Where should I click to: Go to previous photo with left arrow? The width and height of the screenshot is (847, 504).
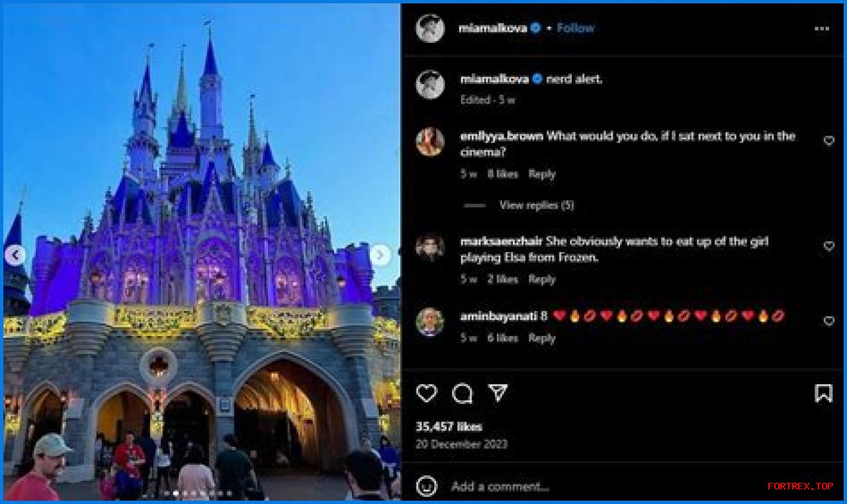pyautogui.click(x=15, y=255)
